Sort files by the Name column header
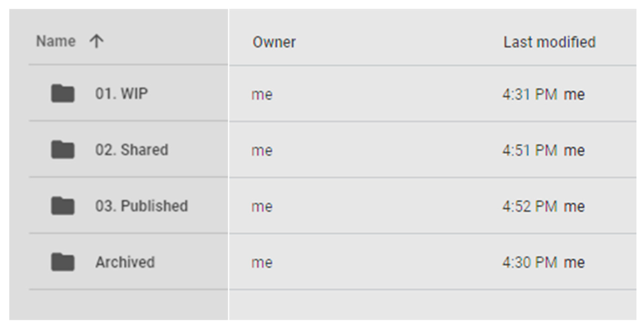Image resolution: width=644 pixels, height=331 pixels. 56,41
